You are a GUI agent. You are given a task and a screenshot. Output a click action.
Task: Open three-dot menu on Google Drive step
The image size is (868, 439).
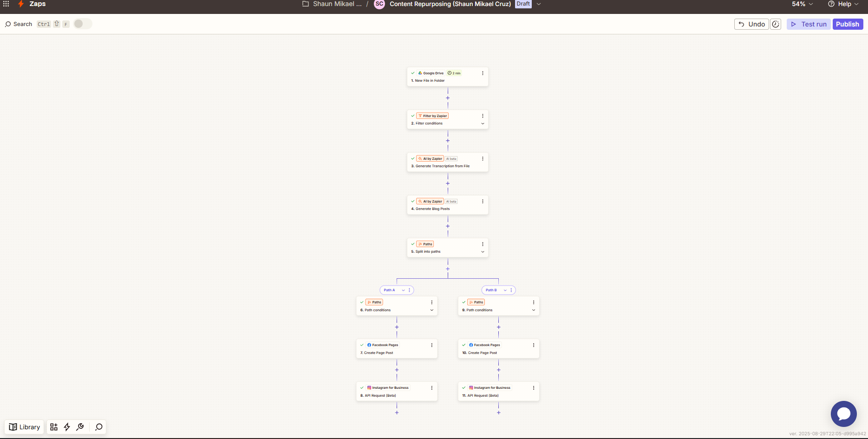[x=483, y=73]
